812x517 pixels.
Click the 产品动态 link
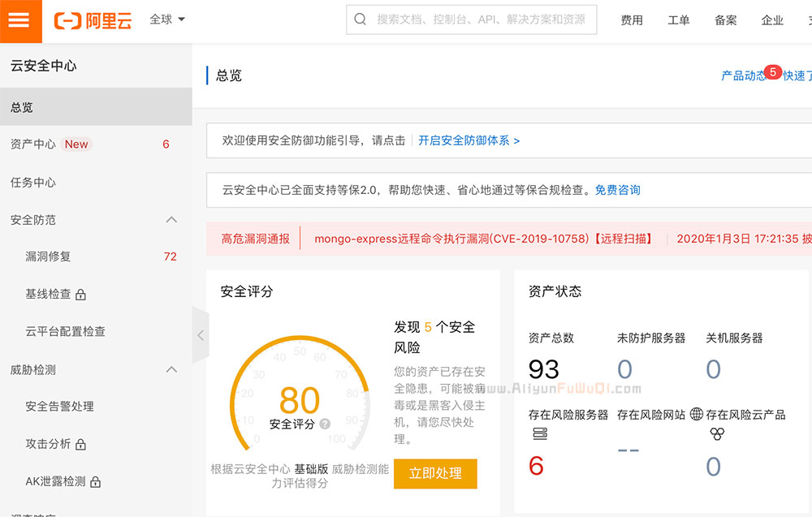click(x=744, y=75)
